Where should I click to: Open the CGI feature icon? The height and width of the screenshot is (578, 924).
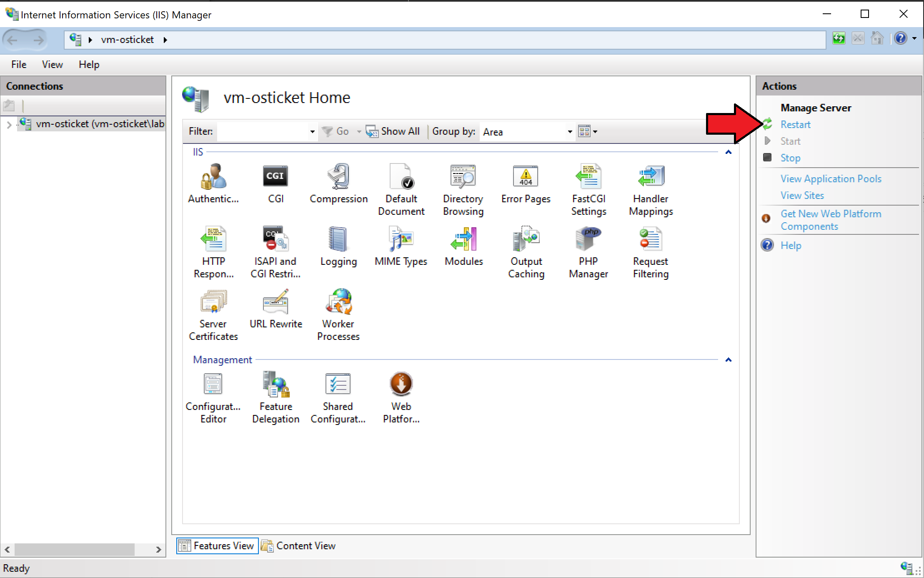coord(275,183)
